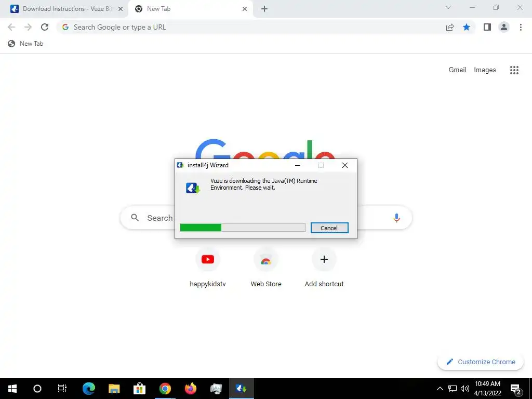The image size is (532, 399).
Task: Click the Google icon in the address bar
Action: click(65, 27)
